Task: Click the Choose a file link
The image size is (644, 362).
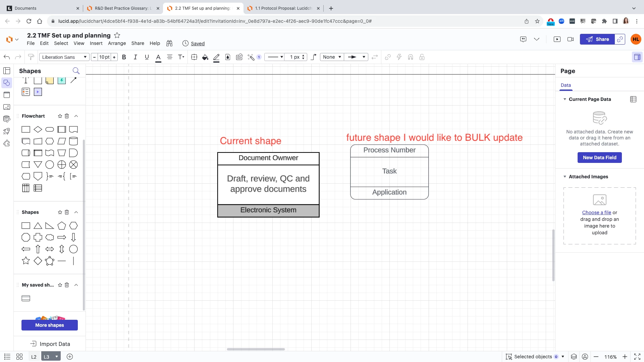Action: click(596, 213)
